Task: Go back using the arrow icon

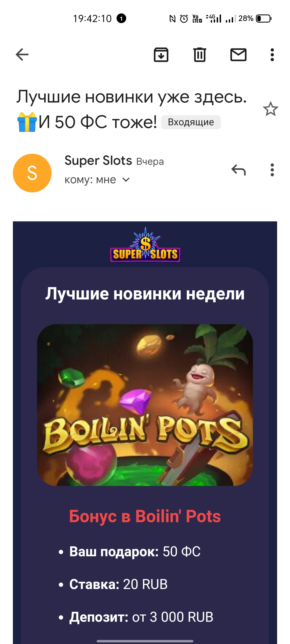Action: pyautogui.click(x=22, y=55)
